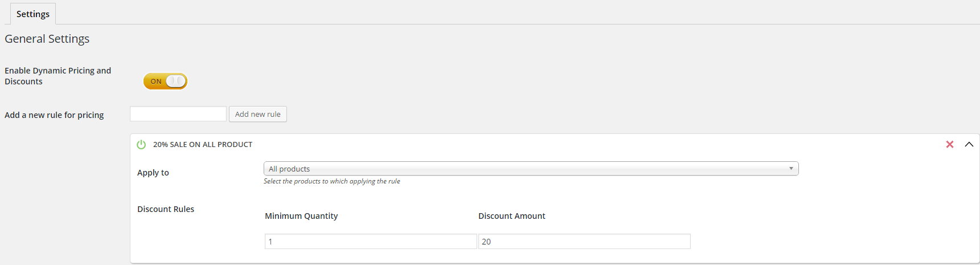Viewport: 980px width, 265px height.
Task: Open the Settings tab
Action: [33, 14]
